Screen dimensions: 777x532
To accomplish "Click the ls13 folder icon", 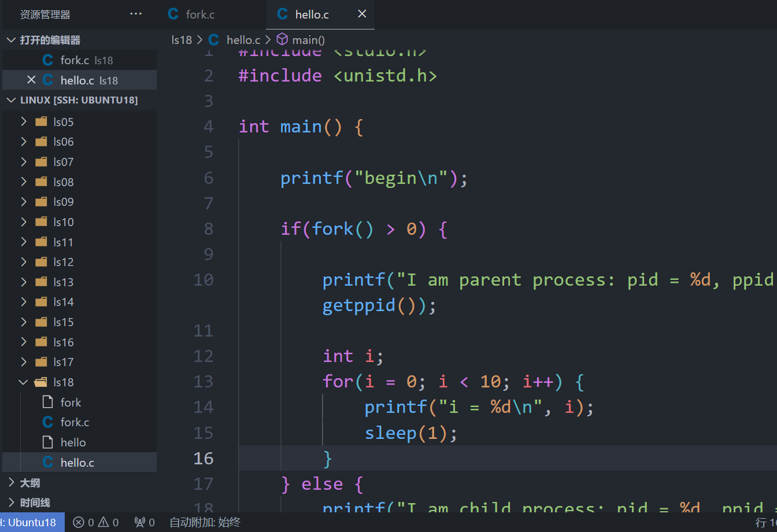I will tap(41, 282).
